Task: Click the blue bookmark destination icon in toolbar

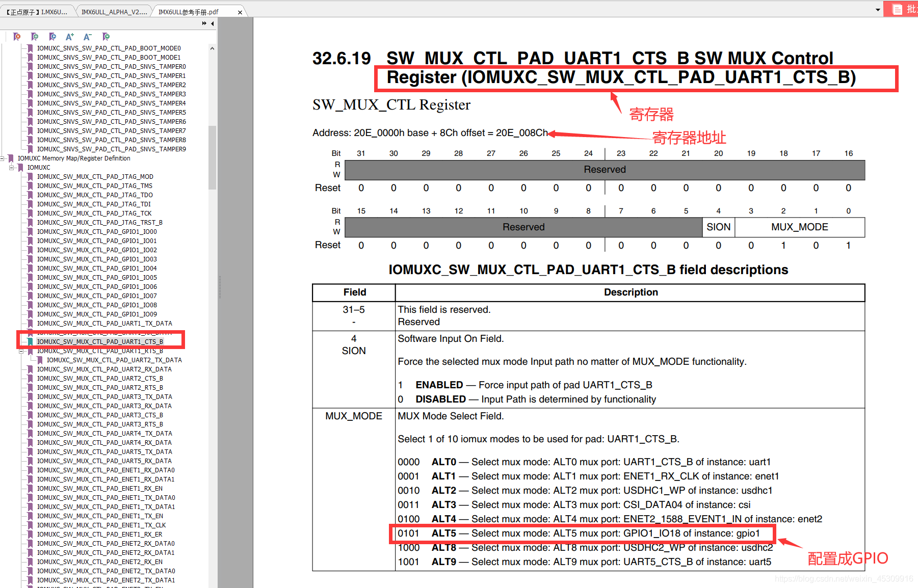Action: [53, 37]
